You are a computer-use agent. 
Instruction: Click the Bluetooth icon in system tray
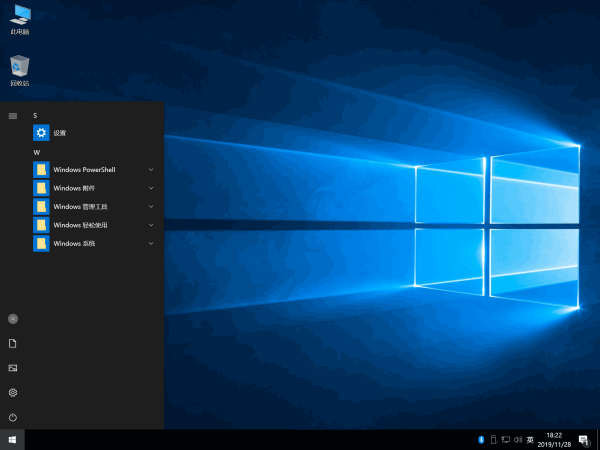coord(480,440)
